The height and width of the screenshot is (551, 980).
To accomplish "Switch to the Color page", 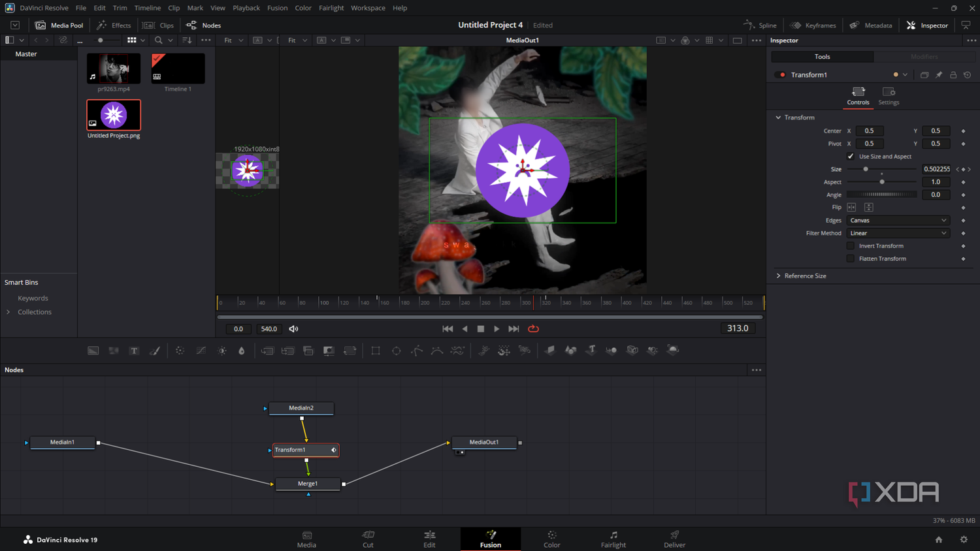I will pyautogui.click(x=552, y=539).
